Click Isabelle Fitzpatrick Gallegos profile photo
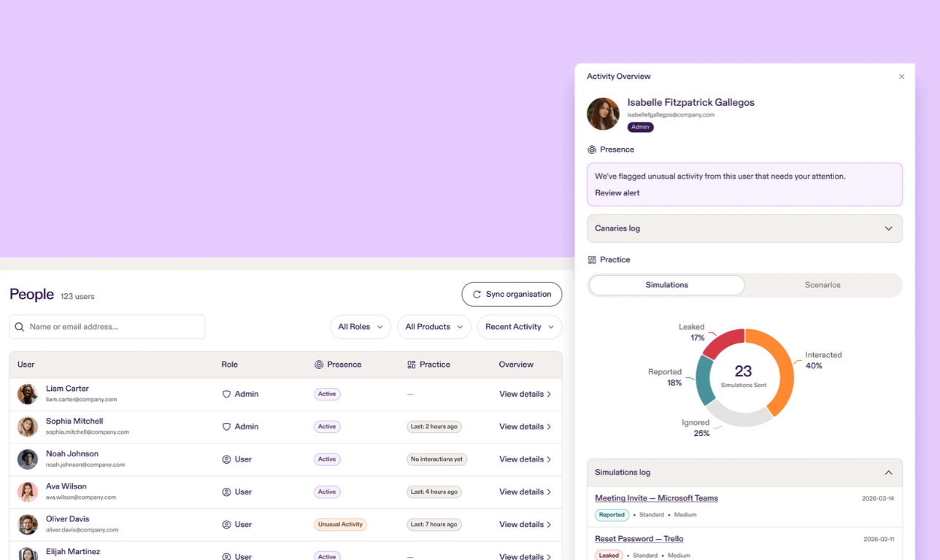The width and height of the screenshot is (940, 560). click(x=603, y=114)
